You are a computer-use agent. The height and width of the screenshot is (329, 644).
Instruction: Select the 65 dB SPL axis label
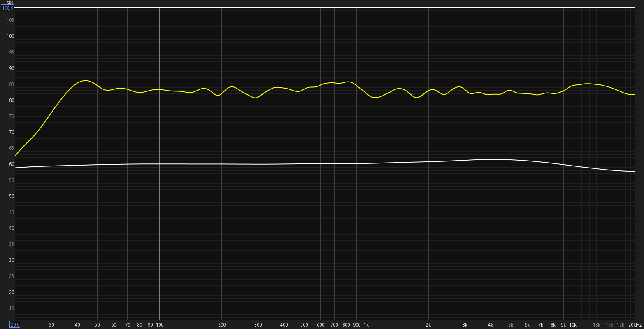tap(12, 148)
